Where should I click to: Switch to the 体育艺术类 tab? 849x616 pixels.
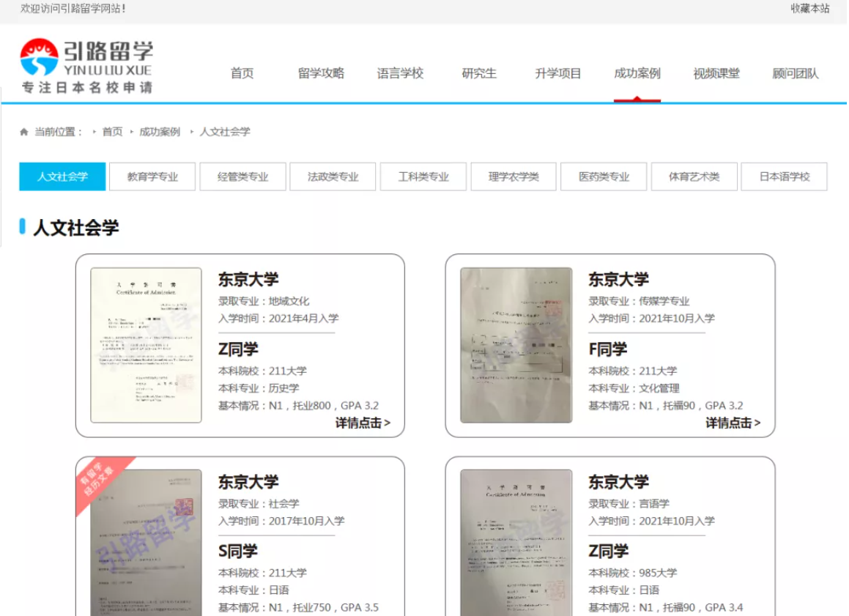click(x=694, y=177)
